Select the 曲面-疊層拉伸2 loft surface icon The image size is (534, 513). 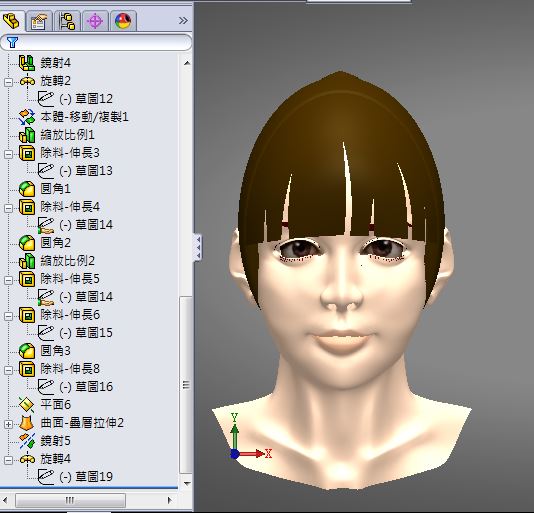click(27, 423)
